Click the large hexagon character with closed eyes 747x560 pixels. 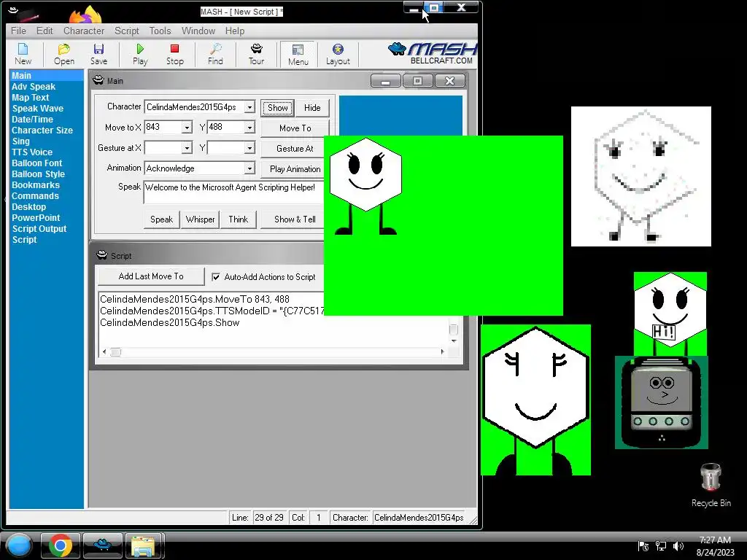535,400
